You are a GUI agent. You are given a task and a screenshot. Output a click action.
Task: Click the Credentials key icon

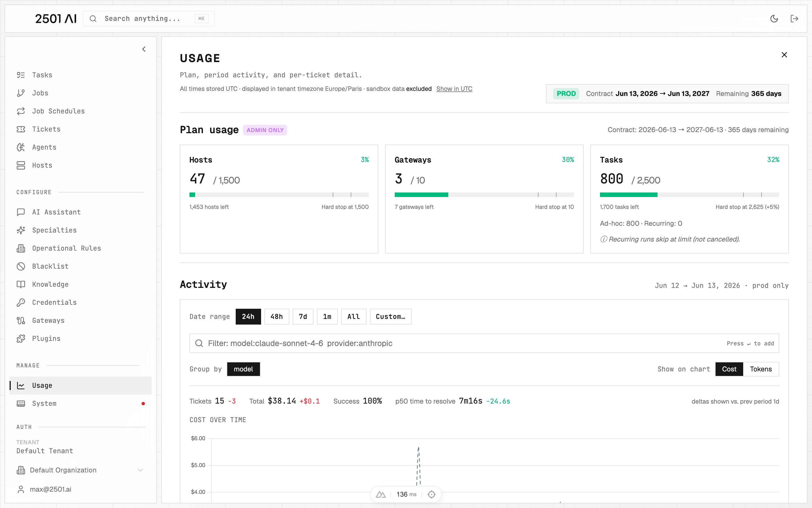[x=21, y=302]
